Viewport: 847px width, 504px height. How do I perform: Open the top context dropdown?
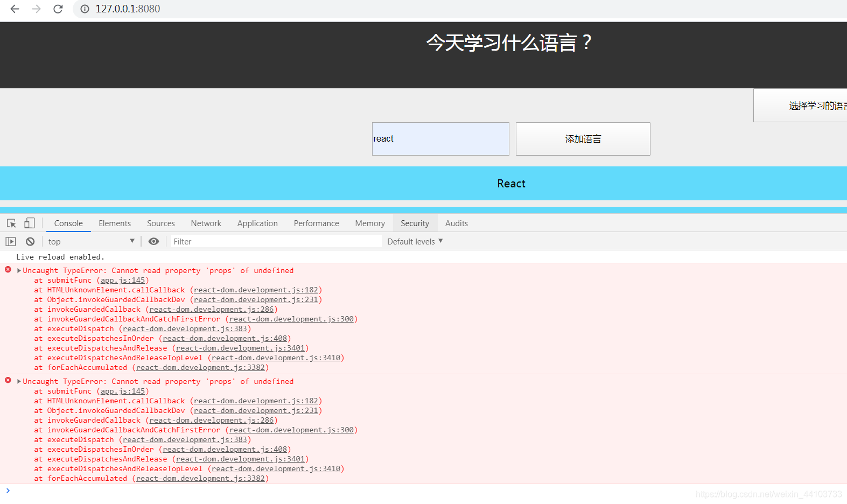click(91, 241)
